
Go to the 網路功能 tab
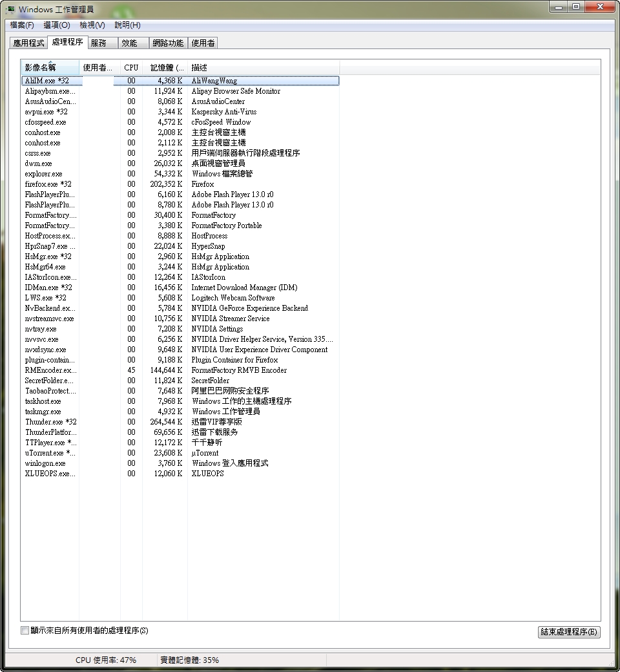pyautogui.click(x=168, y=43)
